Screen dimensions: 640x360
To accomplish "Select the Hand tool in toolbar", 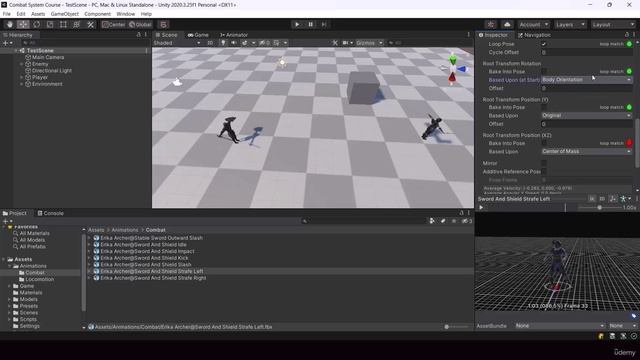I will point(10,24).
